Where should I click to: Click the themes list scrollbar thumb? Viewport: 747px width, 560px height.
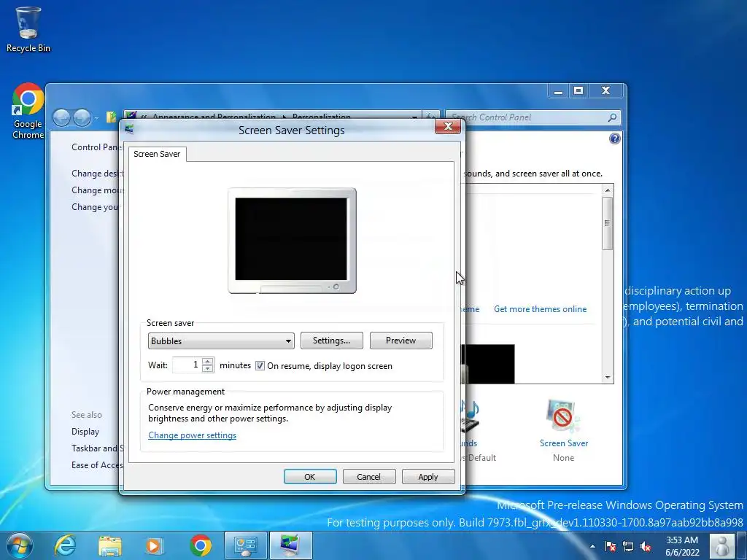click(608, 223)
